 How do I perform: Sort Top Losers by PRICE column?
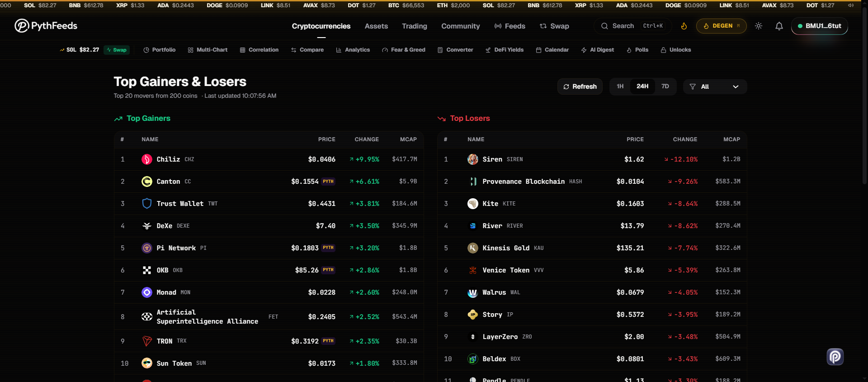pyautogui.click(x=635, y=139)
